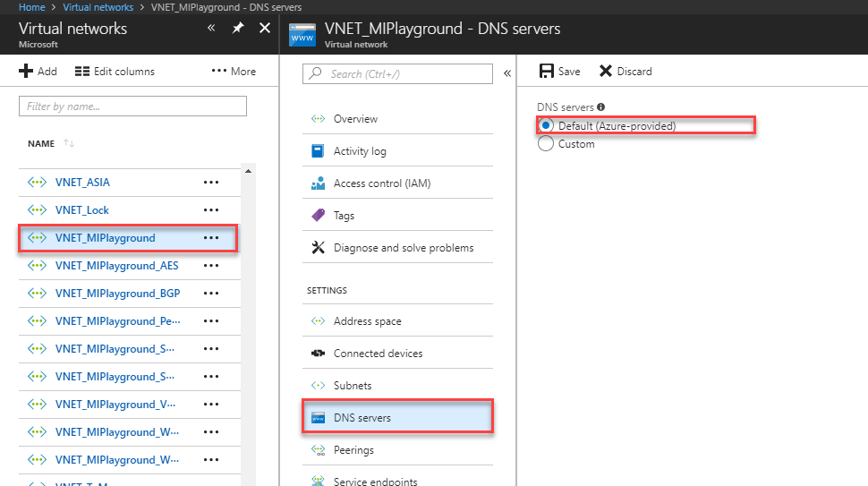The width and height of the screenshot is (868, 486).
Task: Click VNET_ASIA virtual network icon
Action: [x=37, y=182]
